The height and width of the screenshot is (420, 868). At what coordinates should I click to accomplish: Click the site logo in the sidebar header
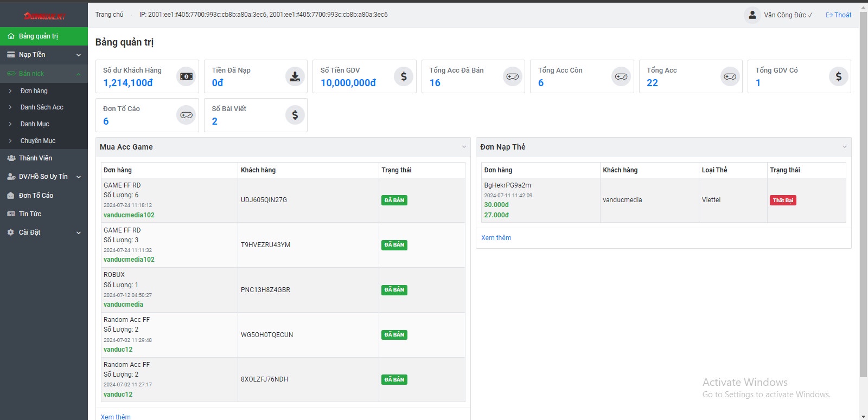point(44,16)
